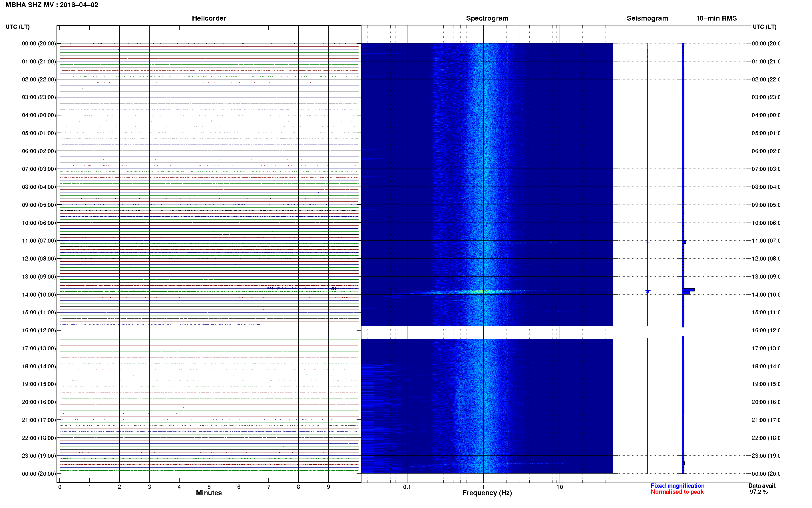The height and width of the screenshot is (508, 812).
Task: Click the left 10:00 (06:00) time label
Action: click(x=39, y=223)
